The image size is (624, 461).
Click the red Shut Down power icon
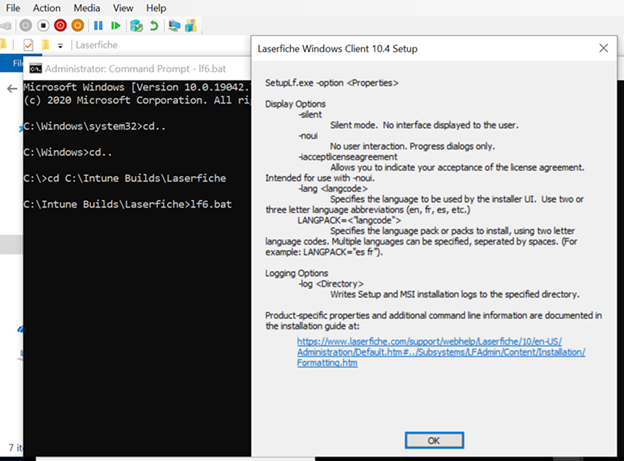[60, 25]
